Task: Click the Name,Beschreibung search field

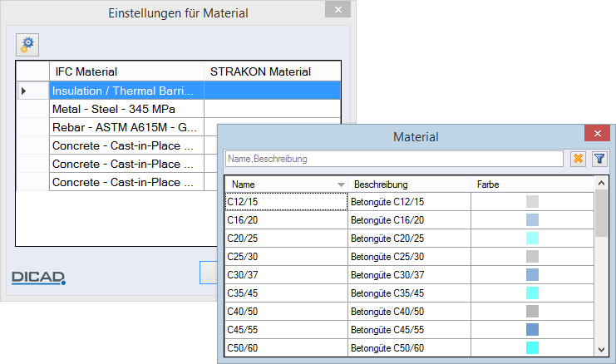Action: tap(394, 159)
